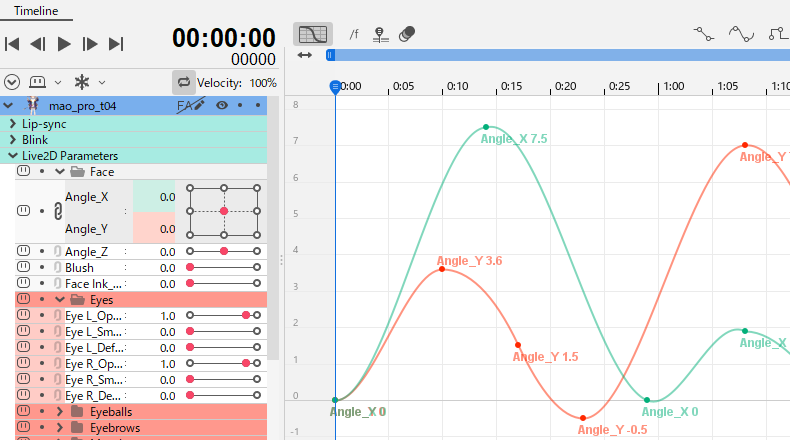Toggle visibility eye of mao_pro_t04
Viewport: 790px width, 440px height.
[222, 105]
